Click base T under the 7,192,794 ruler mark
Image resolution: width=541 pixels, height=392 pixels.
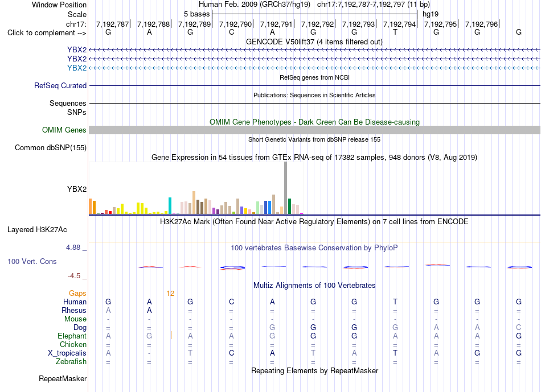395,32
